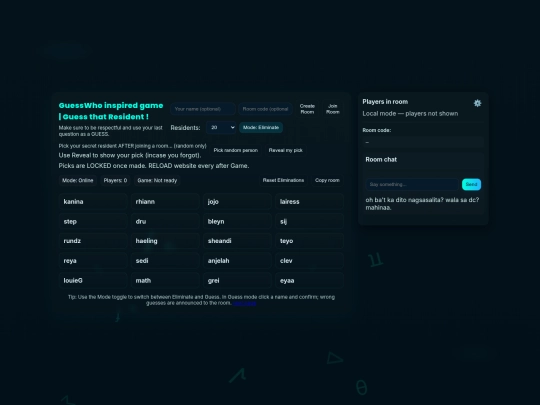
Task: Eliminate resident sij
Action: point(309,221)
